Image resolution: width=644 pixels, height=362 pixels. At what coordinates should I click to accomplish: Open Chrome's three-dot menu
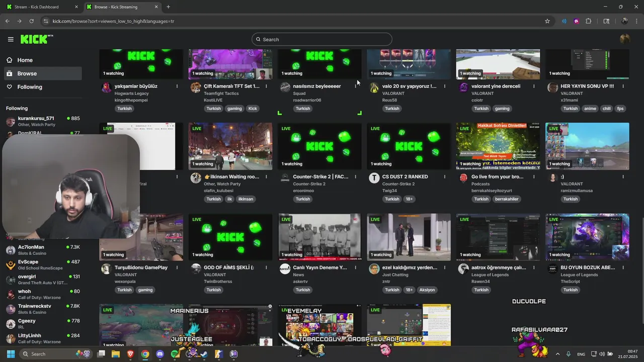pyautogui.click(x=637, y=21)
